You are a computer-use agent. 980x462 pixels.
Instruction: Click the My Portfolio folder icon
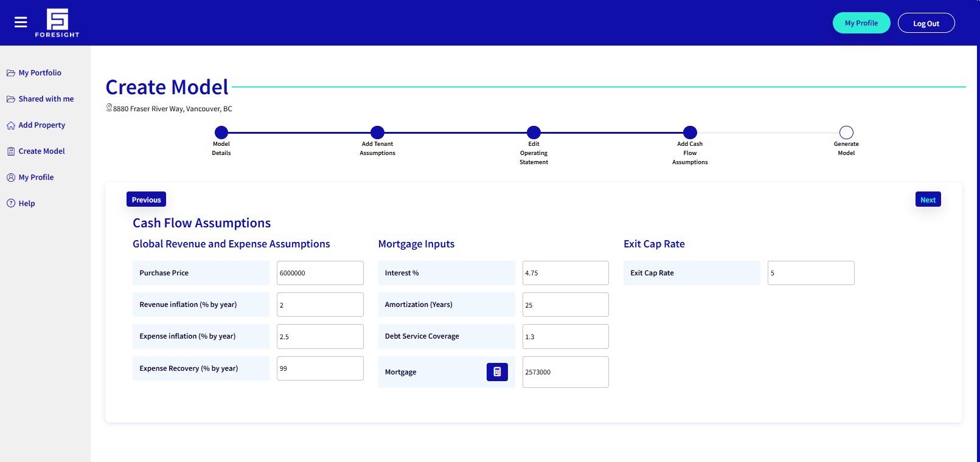point(11,73)
